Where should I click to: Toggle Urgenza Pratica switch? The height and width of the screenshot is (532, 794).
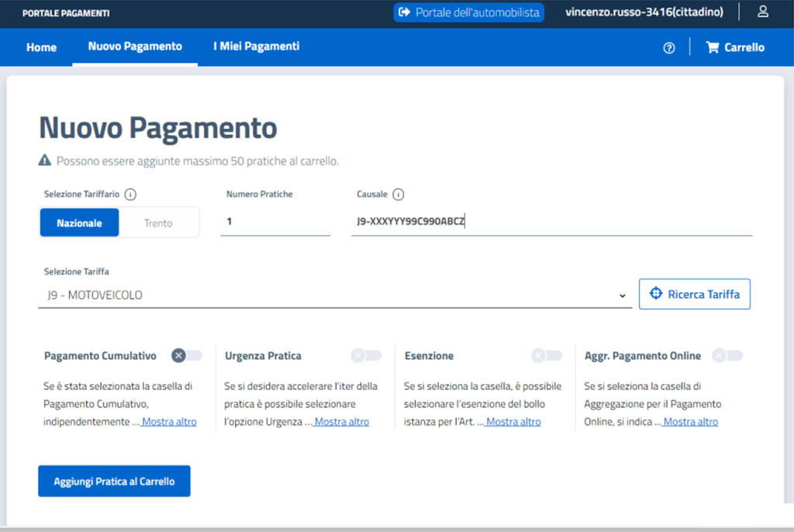(x=366, y=356)
